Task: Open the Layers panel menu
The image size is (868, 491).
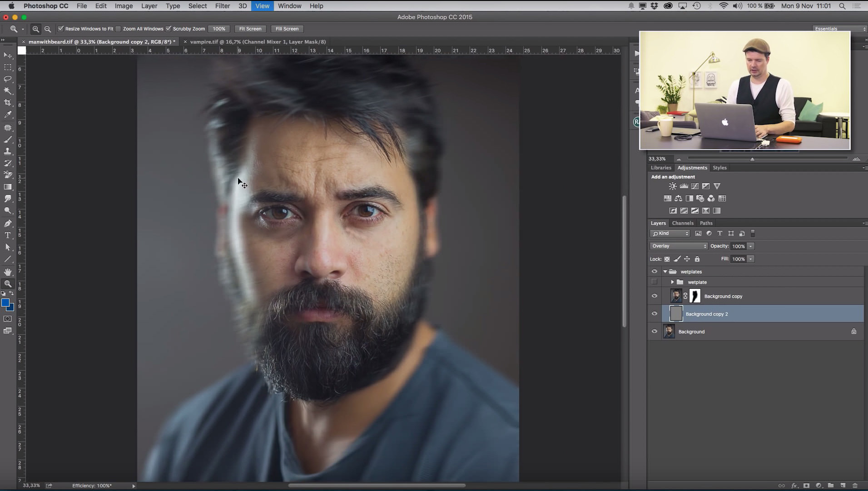Action: tap(864, 223)
